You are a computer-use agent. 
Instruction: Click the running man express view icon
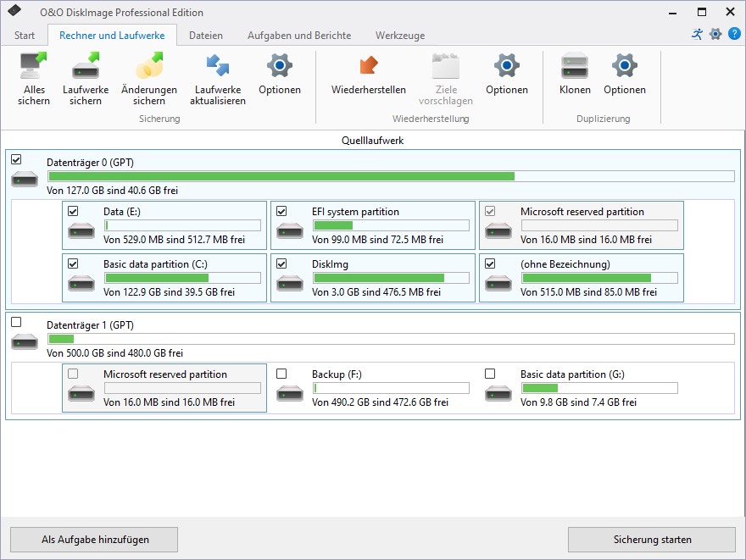coord(697,34)
